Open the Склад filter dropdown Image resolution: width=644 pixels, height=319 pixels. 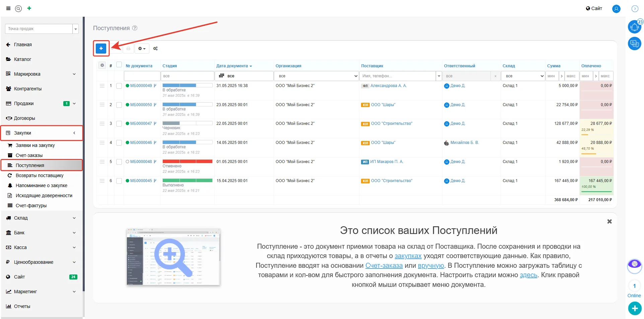[x=523, y=76]
